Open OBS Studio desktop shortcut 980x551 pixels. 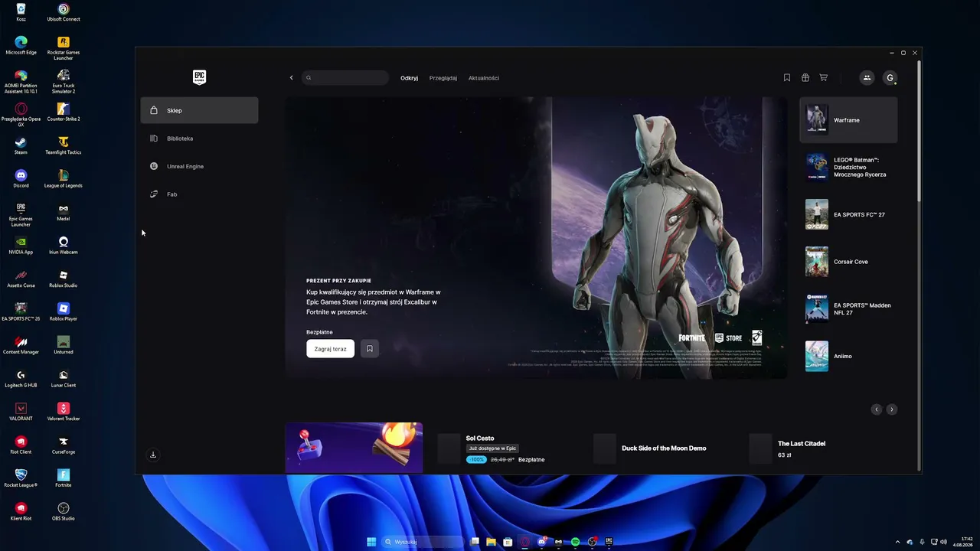click(64, 511)
